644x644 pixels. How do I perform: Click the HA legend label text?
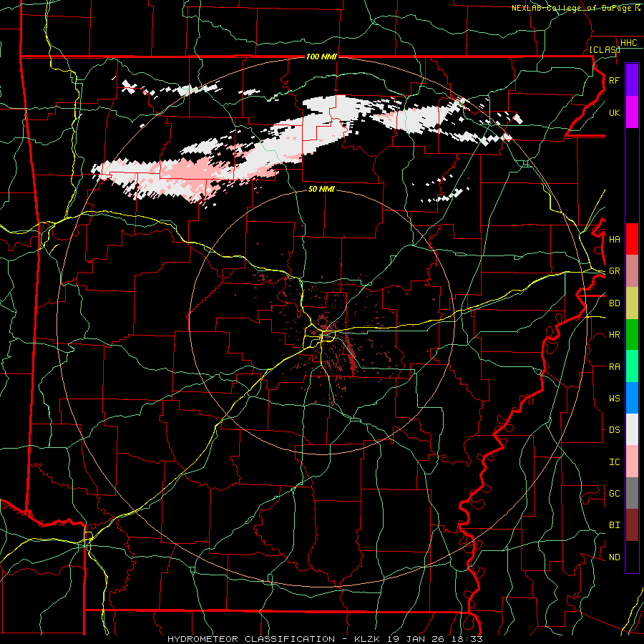coord(614,239)
